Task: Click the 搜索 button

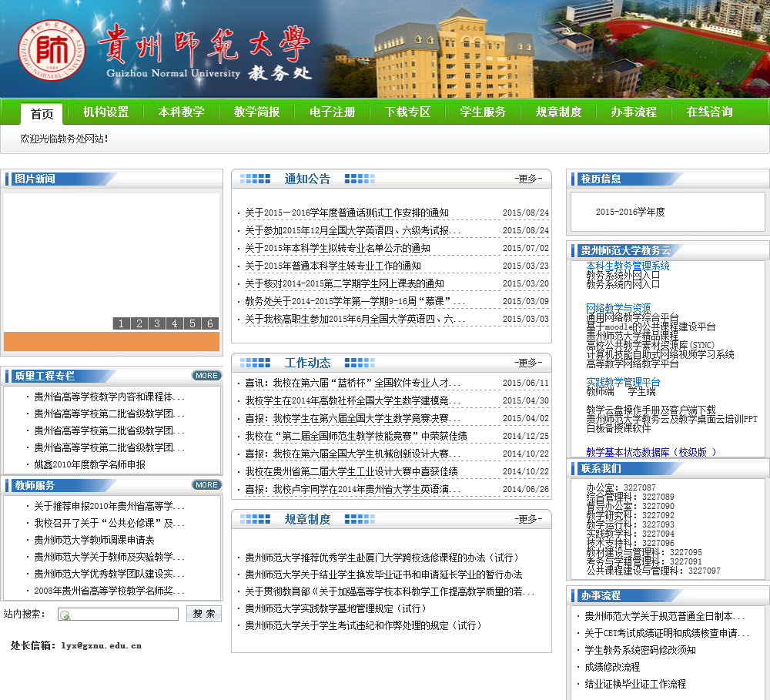Action: [204, 614]
